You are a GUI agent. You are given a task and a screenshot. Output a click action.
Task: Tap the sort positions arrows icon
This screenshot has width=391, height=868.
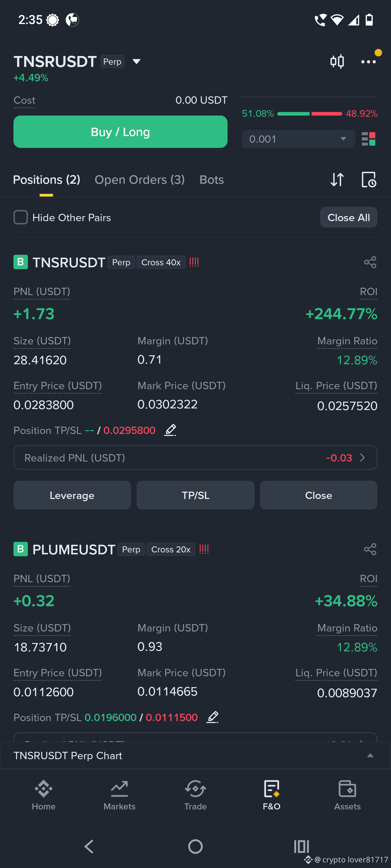tap(337, 180)
